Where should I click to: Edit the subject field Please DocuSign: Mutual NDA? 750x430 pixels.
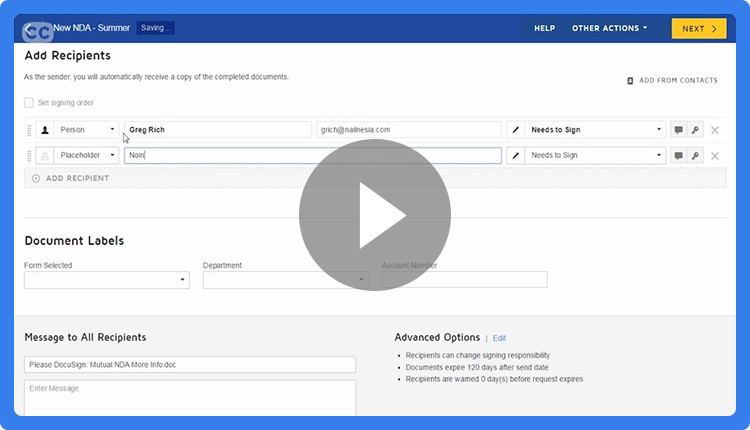(x=190, y=364)
